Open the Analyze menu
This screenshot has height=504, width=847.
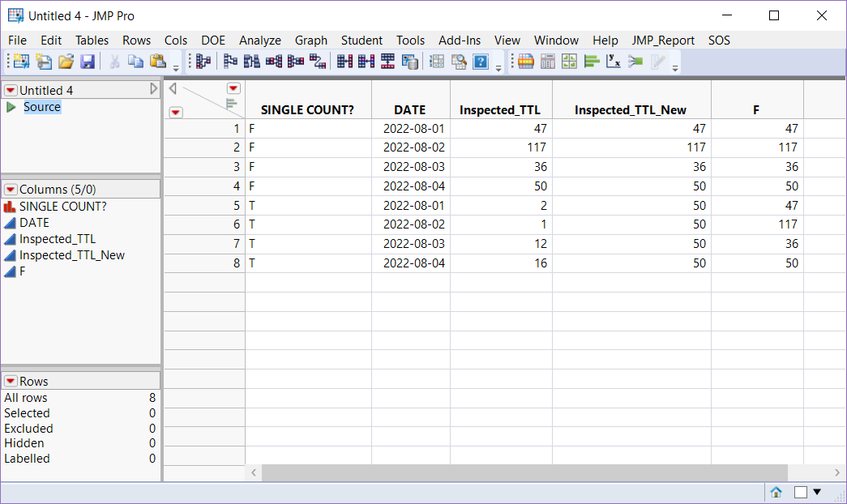(260, 40)
